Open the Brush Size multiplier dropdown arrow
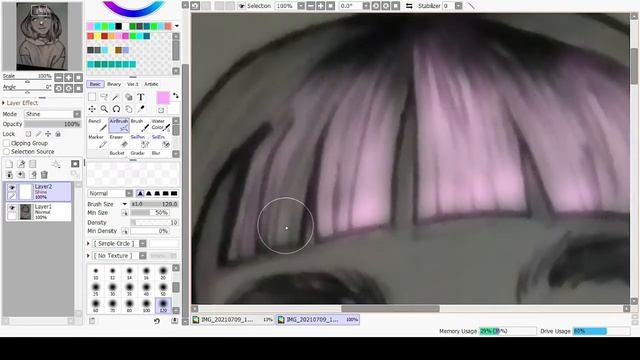Screen dimensions: 640x360 point(124,204)
